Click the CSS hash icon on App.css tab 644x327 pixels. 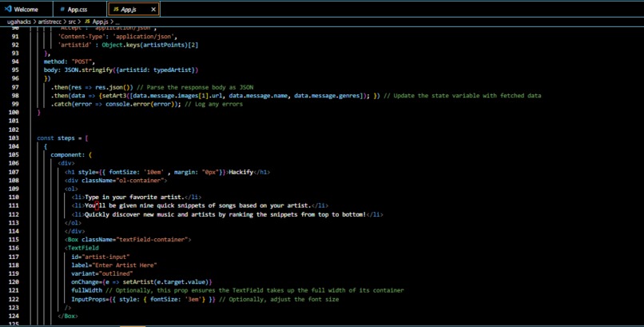[x=62, y=10]
